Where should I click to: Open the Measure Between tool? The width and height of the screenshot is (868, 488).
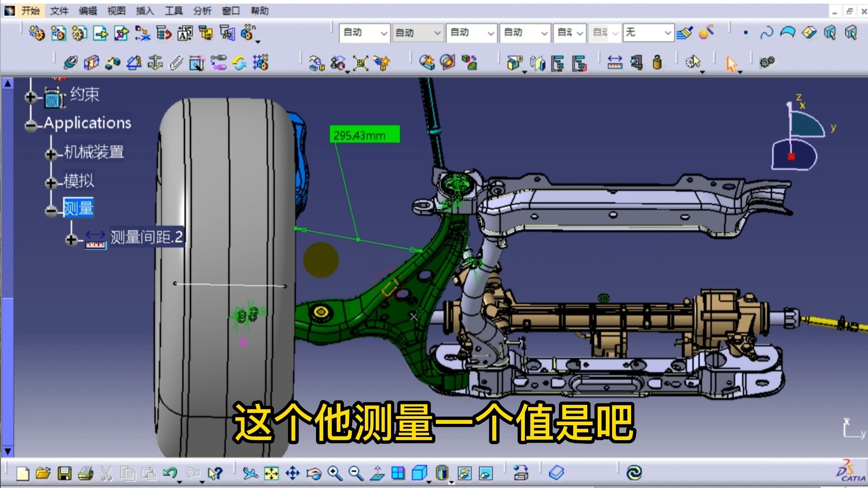[614, 63]
